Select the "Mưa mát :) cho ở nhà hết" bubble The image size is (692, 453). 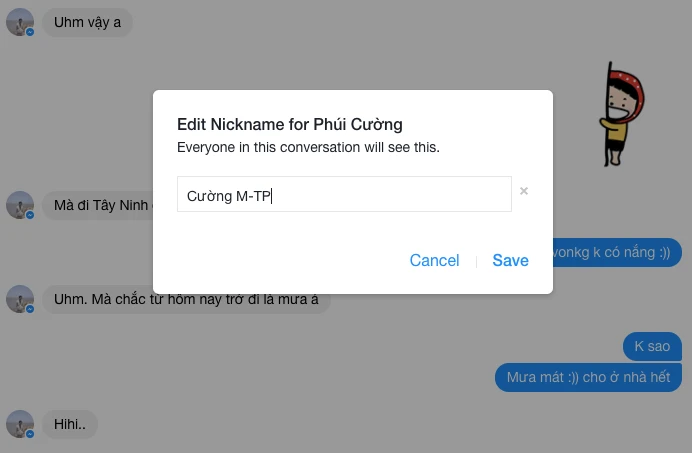(589, 377)
